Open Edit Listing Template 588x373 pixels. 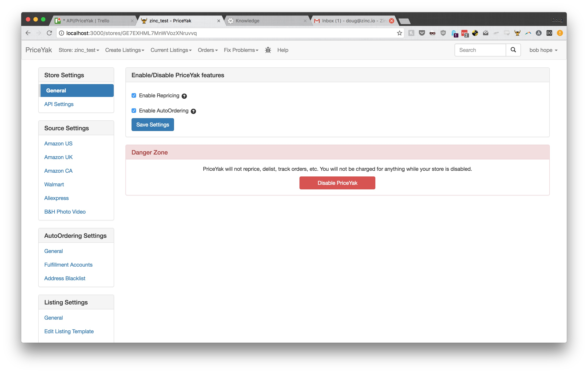pos(69,332)
